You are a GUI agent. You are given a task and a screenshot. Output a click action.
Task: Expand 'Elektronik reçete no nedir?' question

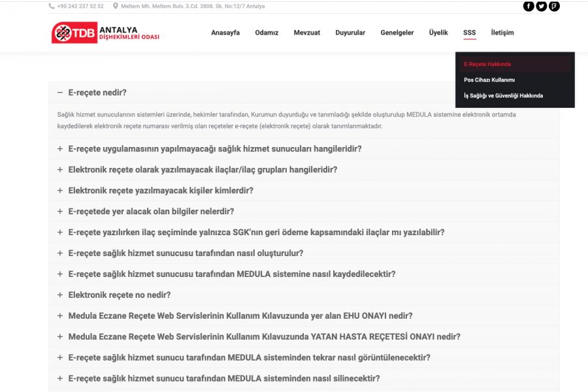119,295
